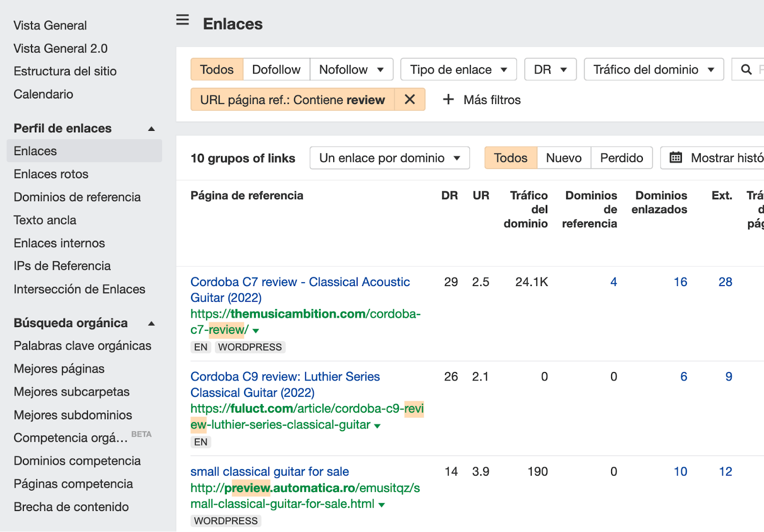Select the Dofollow link filter
The width and height of the screenshot is (764, 532).
[276, 70]
